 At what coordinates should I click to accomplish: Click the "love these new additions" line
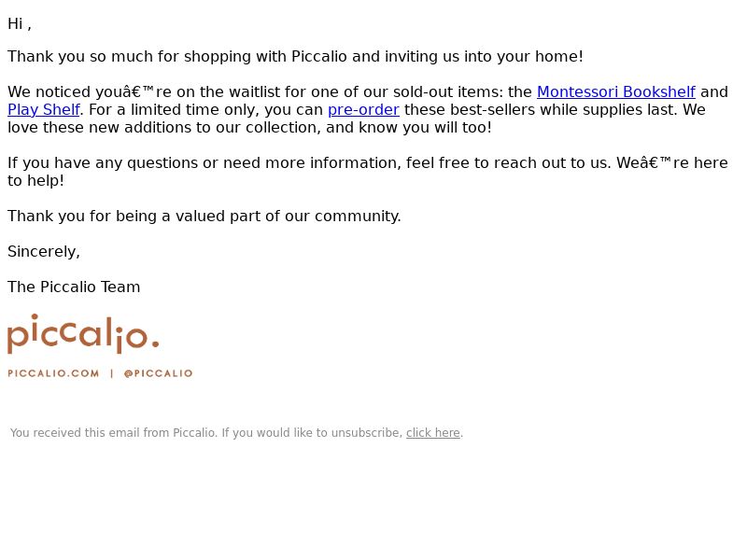coord(249,128)
